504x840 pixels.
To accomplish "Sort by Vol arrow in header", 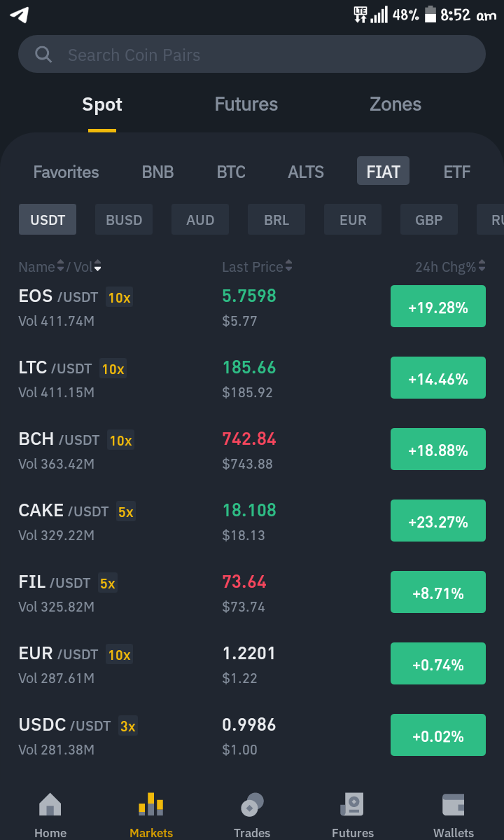I will (97, 266).
